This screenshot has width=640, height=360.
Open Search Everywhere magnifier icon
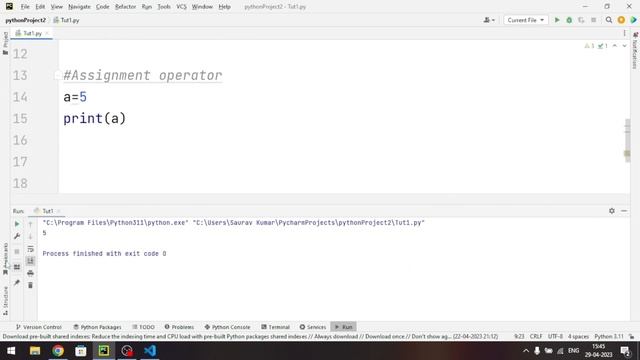(x=609, y=20)
